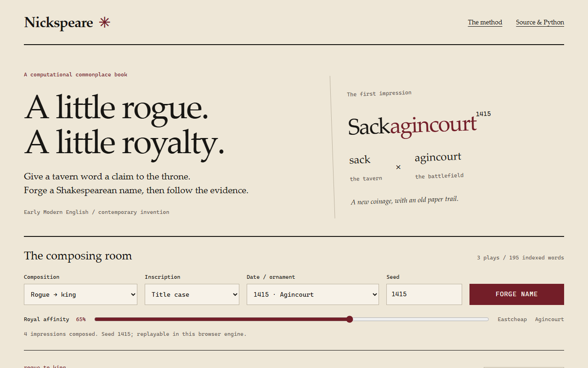The height and width of the screenshot is (368, 588).
Task: Click the Eastcheap slider label
Action: (512, 319)
